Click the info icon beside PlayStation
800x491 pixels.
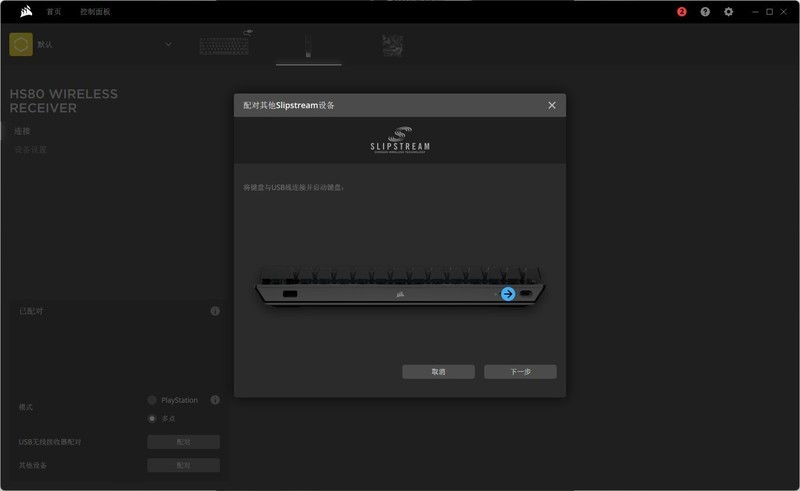click(215, 400)
